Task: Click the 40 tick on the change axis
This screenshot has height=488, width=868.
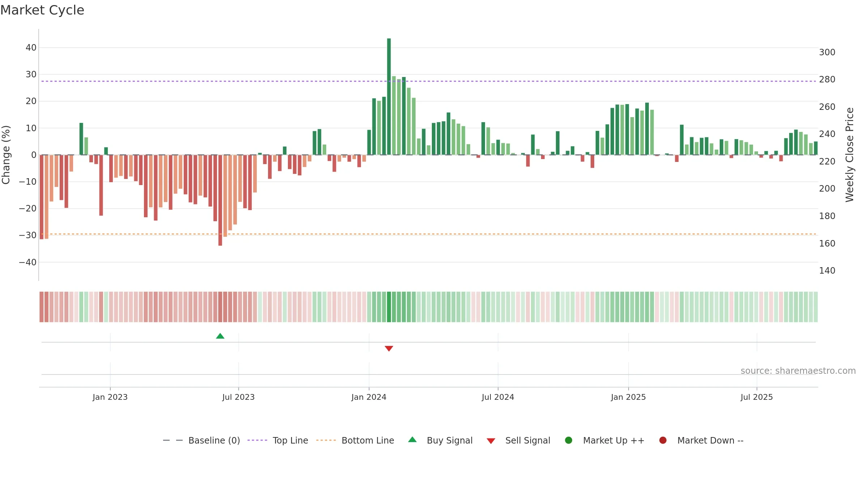Action: [x=31, y=48]
